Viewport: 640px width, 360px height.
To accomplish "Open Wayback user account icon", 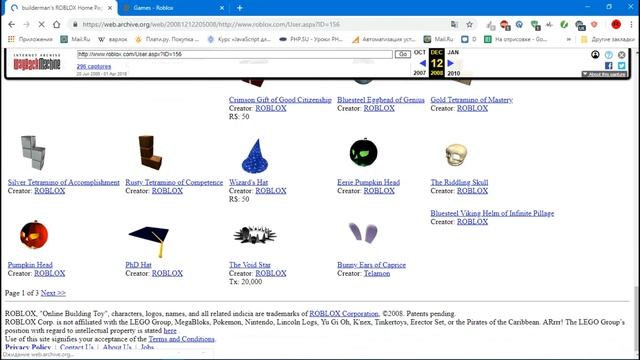I will tap(595, 54).
